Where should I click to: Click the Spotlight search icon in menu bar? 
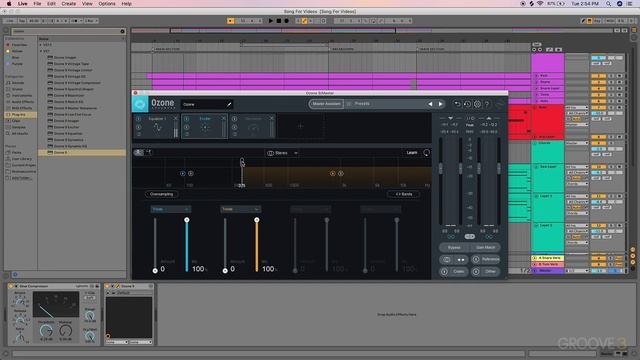point(608,4)
